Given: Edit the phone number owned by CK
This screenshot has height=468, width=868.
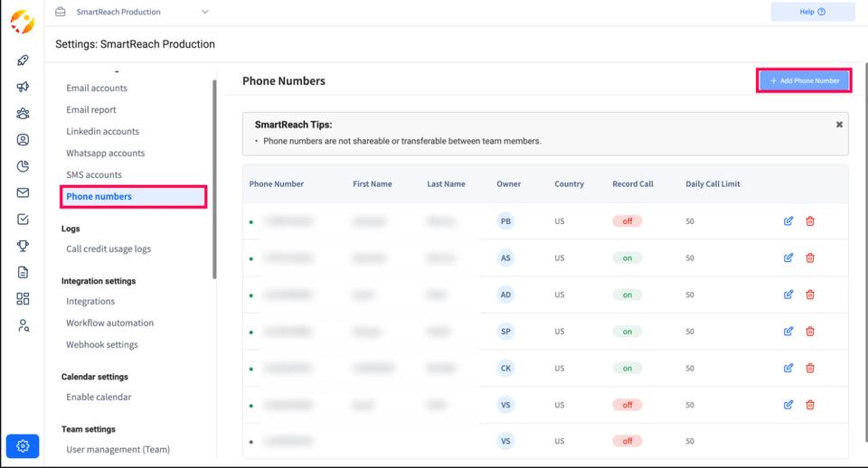Looking at the screenshot, I should pos(788,368).
